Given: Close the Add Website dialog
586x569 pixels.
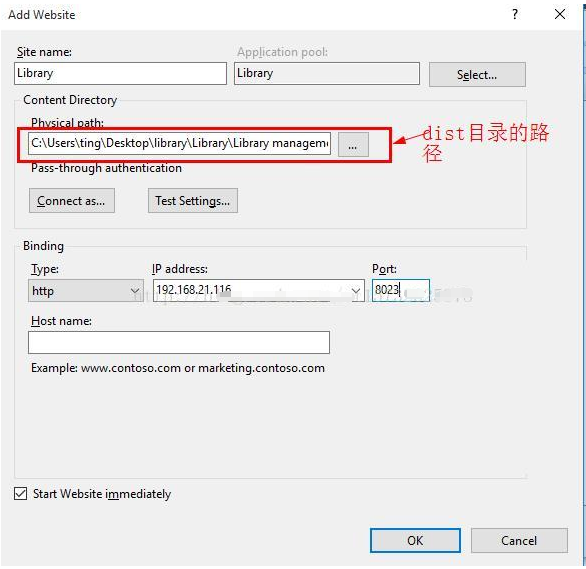Looking at the screenshot, I should [x=560, y=14].
